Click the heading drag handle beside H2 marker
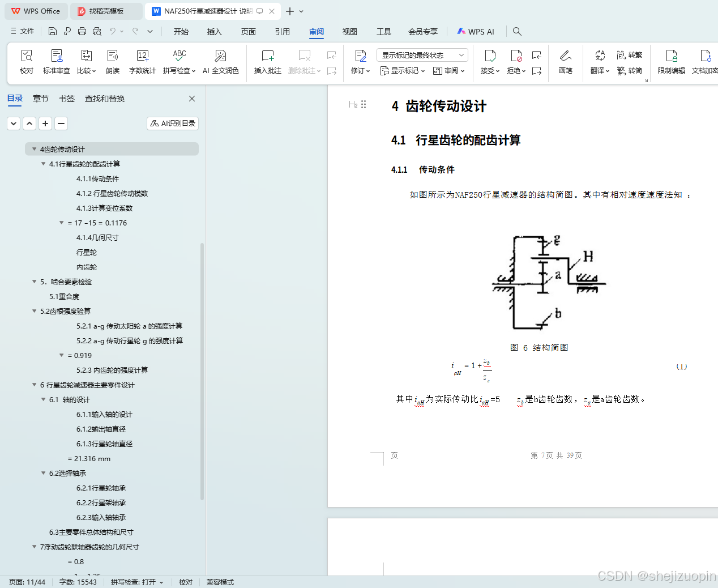The width and height of the screenshot is (718, 588). click(x=364, y=104)
